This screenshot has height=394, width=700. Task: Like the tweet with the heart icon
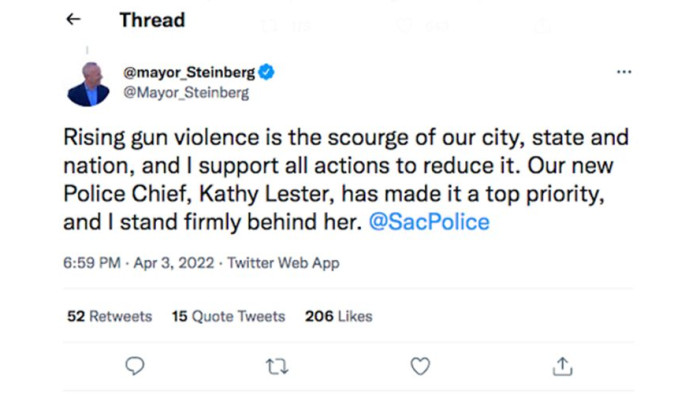pyautogui.click(x=420, y=366)
